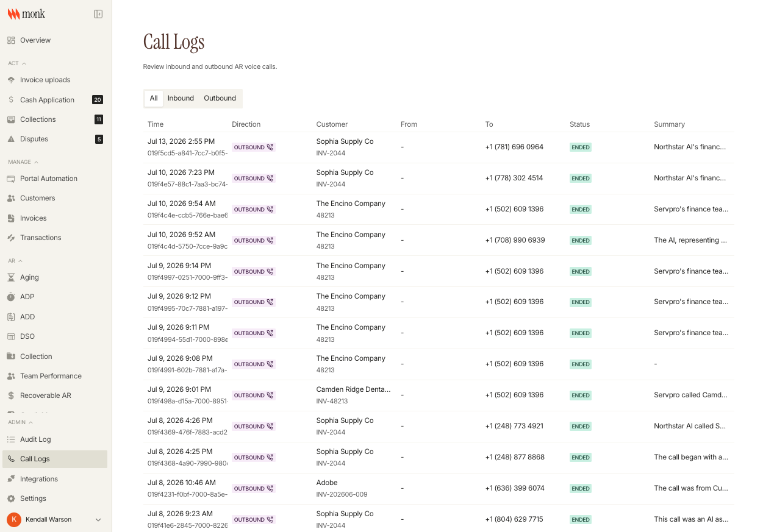Open Team Performance people icon
763x532 pixels.
pyautogui.click(x=11, y=376)
